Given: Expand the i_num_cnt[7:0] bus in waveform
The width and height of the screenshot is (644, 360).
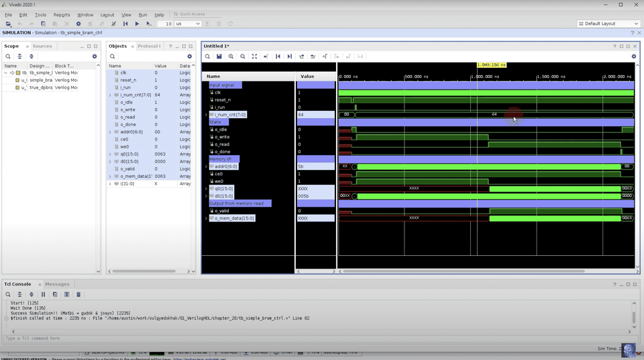Looking at the screenshot, I should [x=207, y=115].
